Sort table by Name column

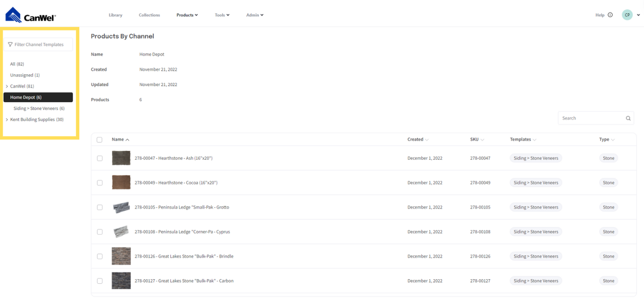[x=120, y=140]
